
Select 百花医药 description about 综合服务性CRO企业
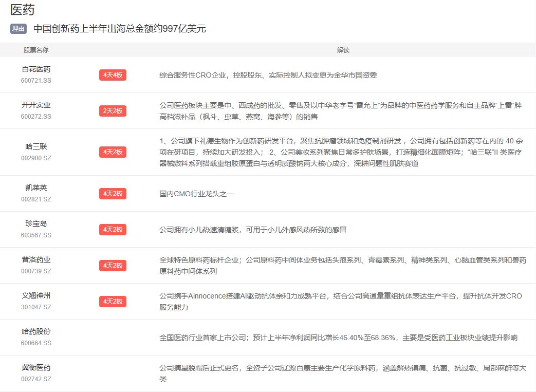268,75
